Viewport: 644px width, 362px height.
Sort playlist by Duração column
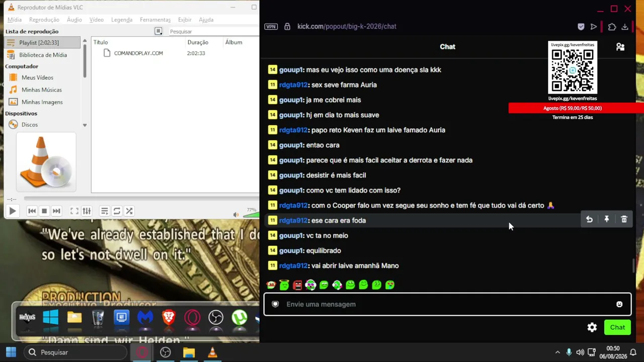click(204, 42)
